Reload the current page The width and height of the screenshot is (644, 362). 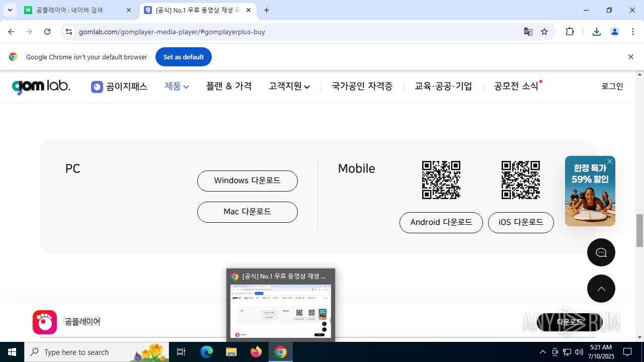pyautogui.click(x=47, y=32)
